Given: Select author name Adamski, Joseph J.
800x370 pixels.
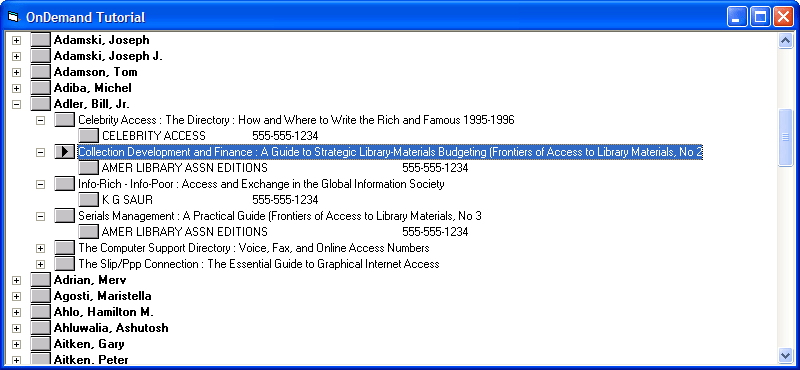Looking at the screenshot, I should pos(108,56).
